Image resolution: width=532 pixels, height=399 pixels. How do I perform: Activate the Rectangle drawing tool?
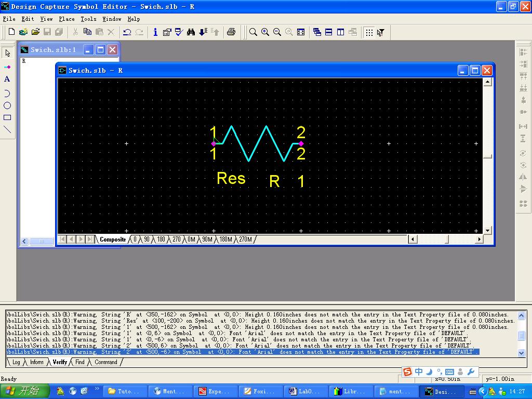(x=7, y=118)
